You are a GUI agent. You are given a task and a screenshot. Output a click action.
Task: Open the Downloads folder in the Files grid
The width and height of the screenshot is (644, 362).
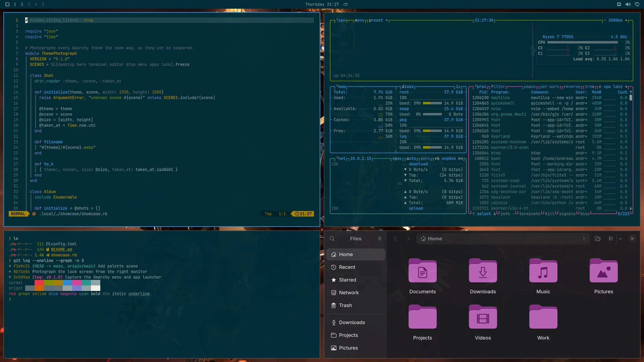(483, 271)
